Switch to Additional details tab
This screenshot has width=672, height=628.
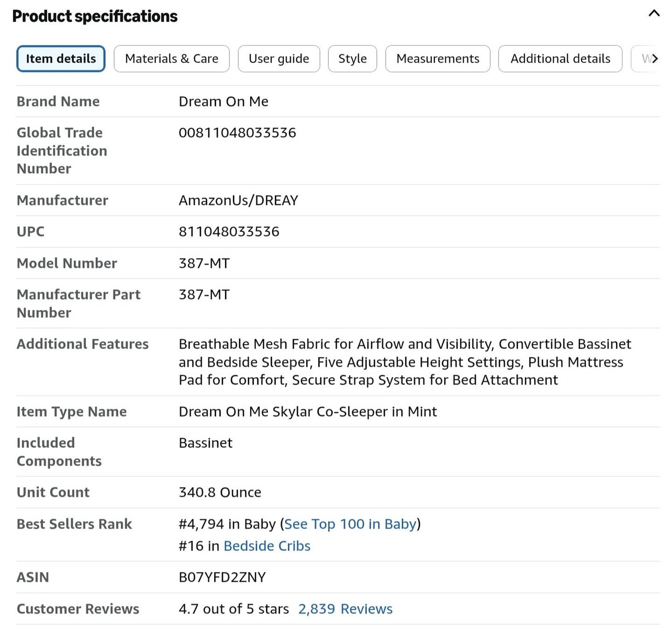pos(560,59)
